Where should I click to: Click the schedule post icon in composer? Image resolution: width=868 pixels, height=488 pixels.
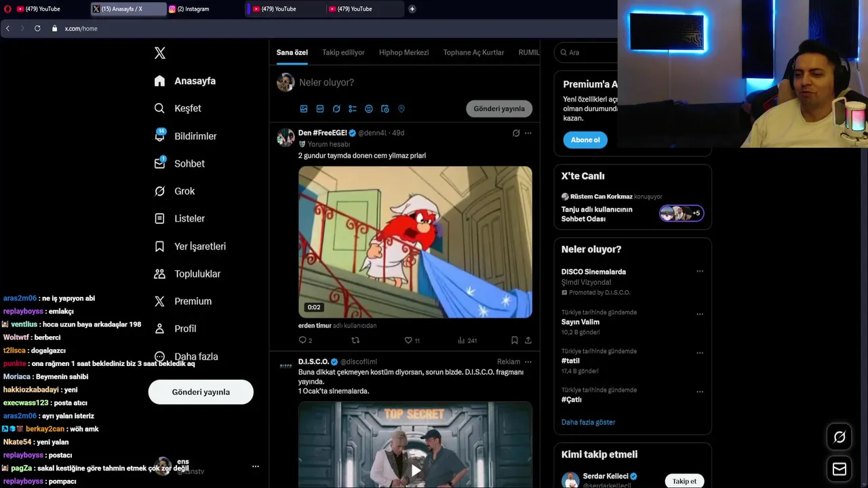(385, 108)
